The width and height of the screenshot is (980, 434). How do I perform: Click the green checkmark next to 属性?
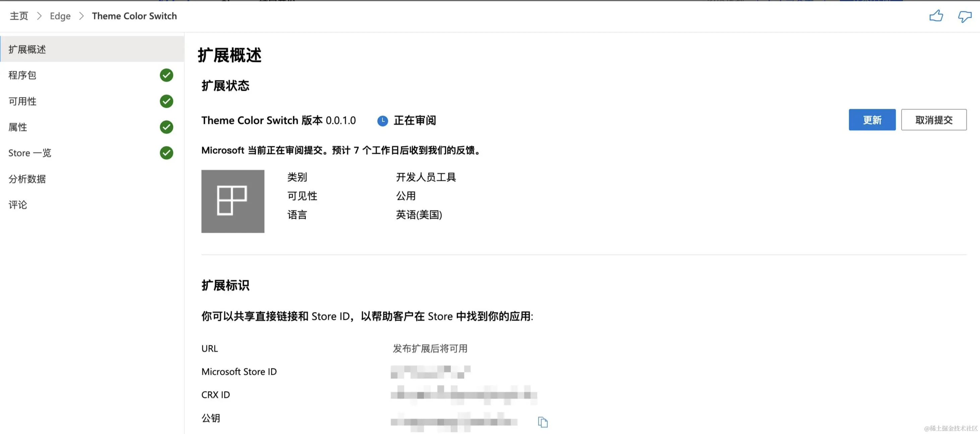166,127
